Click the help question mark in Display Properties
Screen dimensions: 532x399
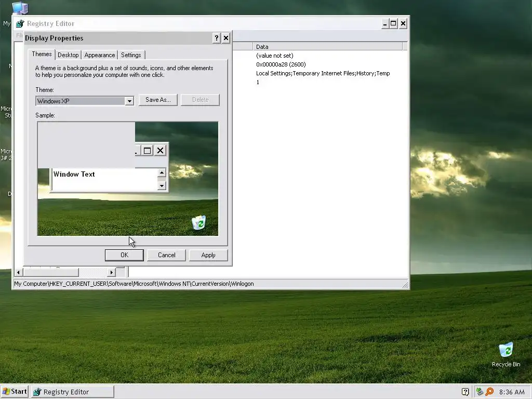coord(217,38)
